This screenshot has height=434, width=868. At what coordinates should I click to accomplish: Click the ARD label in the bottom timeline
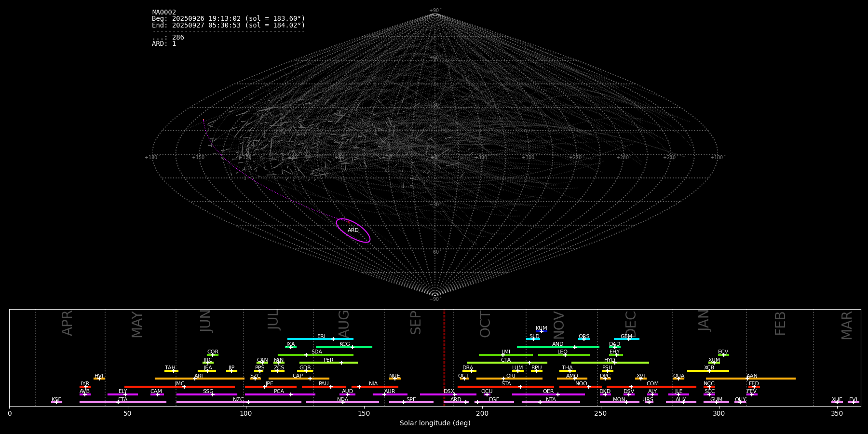[x=456, y=399]
